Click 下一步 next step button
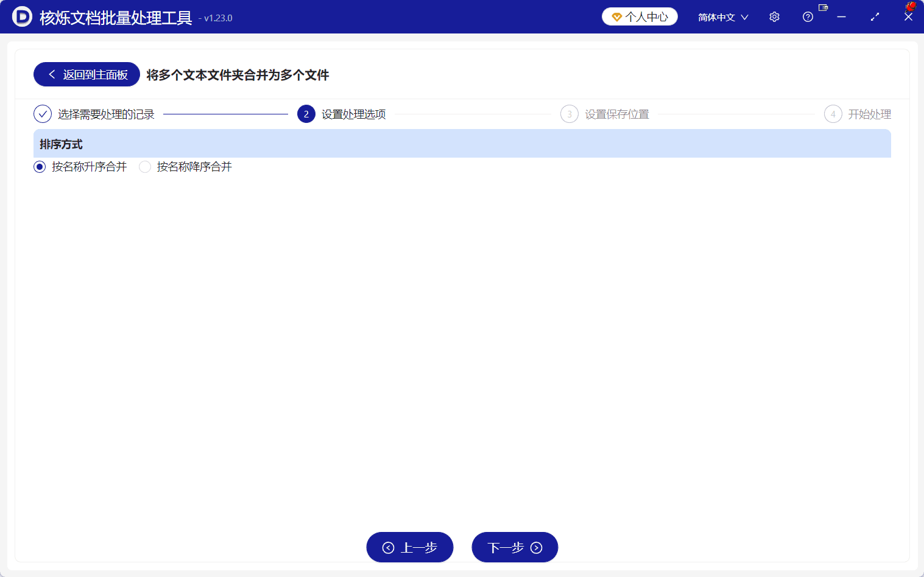924x577 pixels. [x=515, y=547]
